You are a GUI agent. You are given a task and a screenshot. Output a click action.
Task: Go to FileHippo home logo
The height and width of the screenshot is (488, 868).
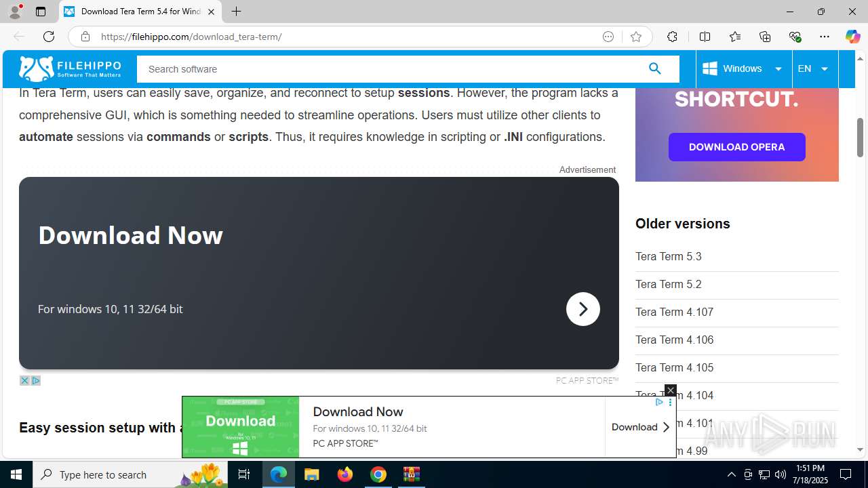(x=70, y=68)
